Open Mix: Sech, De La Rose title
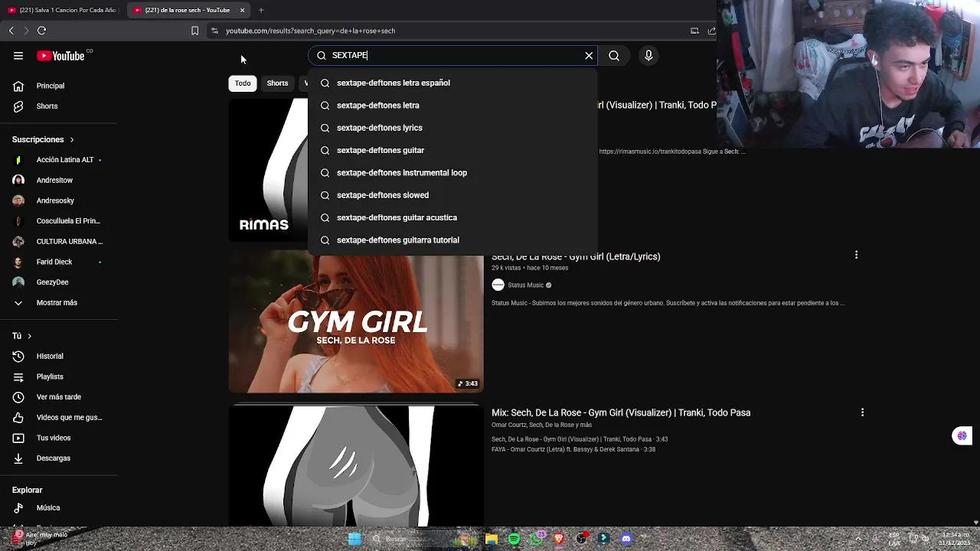The height and width of the screenshot is (551, 980). point(621,412)
